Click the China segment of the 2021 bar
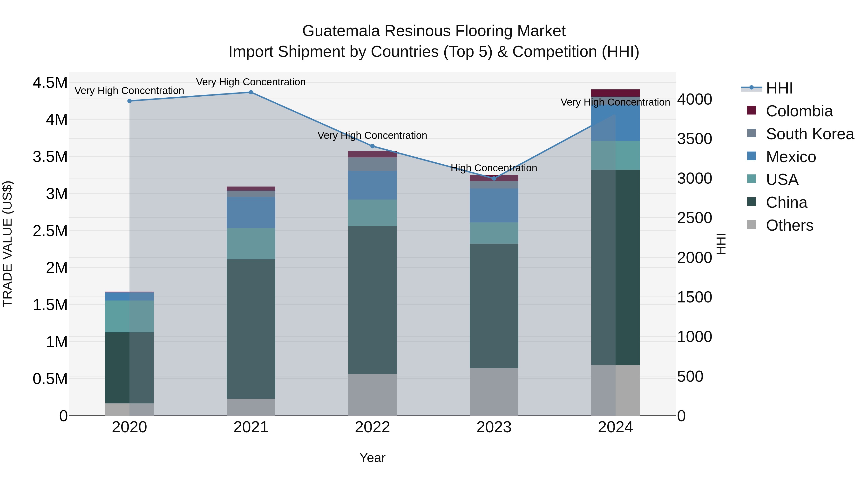Image resolution: width=868 pixels, height=488 pixels. [251, 329]
